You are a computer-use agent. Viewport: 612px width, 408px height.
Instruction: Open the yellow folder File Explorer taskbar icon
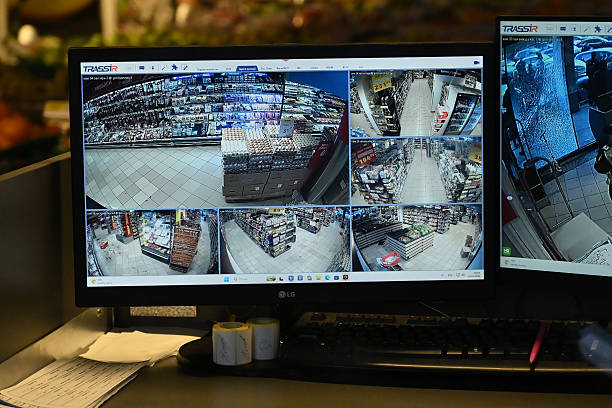[318, 278]
